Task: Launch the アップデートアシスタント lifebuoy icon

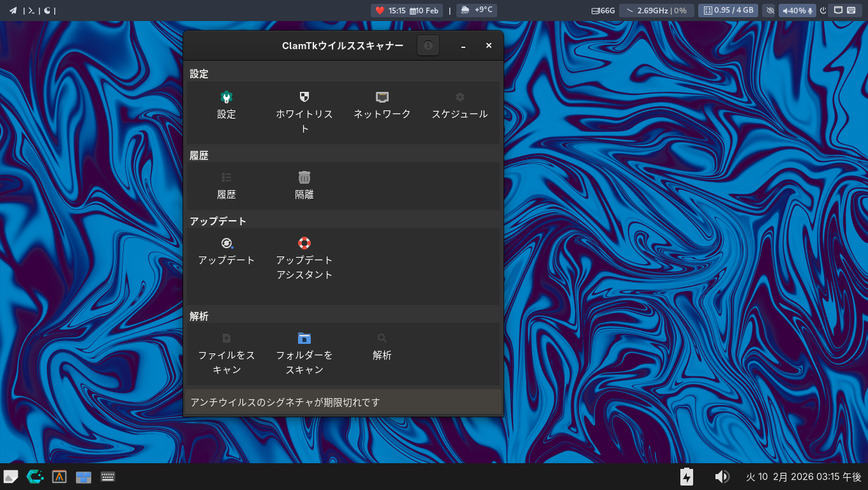Action: tap(304, 243)
